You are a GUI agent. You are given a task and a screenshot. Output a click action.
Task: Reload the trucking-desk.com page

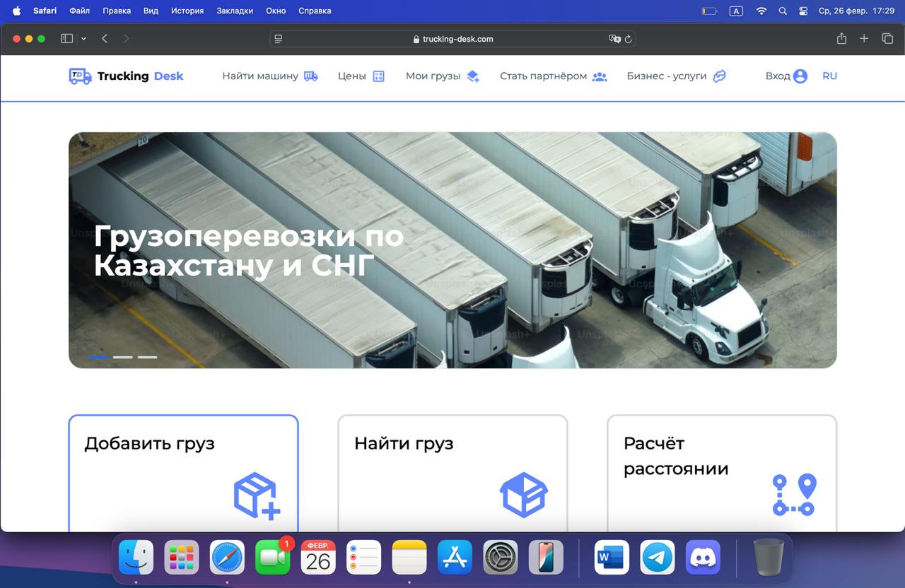[x=629, y=39]
